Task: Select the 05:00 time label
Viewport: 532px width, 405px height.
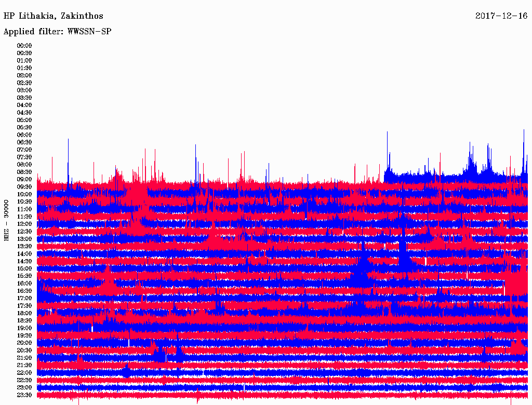Action: (24, 120)
